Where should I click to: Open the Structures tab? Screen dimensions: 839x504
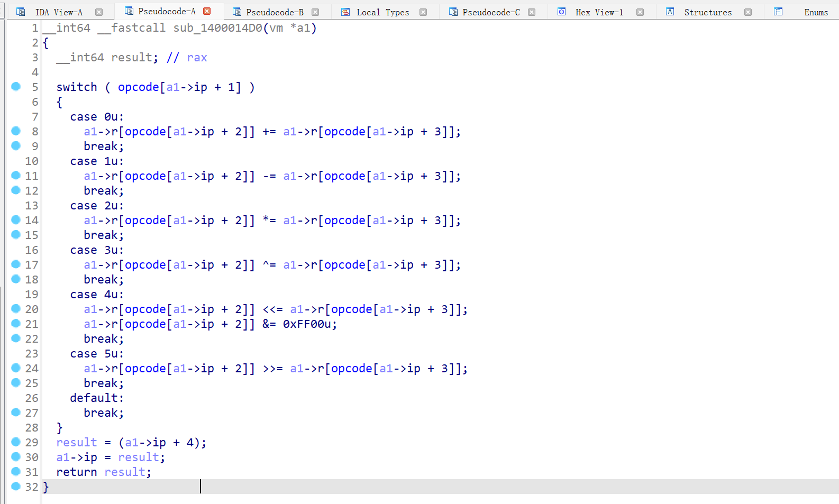tap(708, 12)
